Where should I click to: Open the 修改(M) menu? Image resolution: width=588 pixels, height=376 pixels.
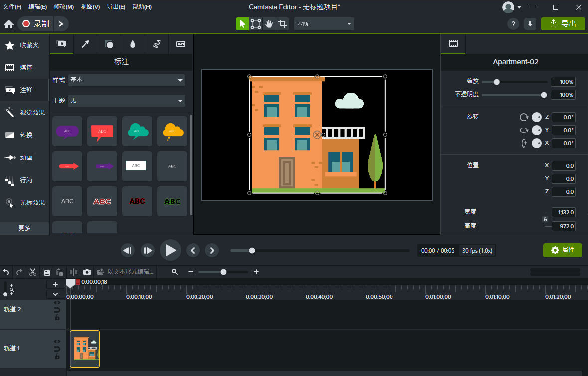click(64, 7)
